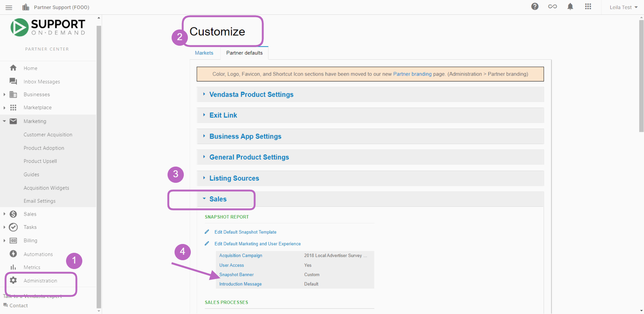
Task: Click the Administration gear icon
Action: click(x=13, y=280)
